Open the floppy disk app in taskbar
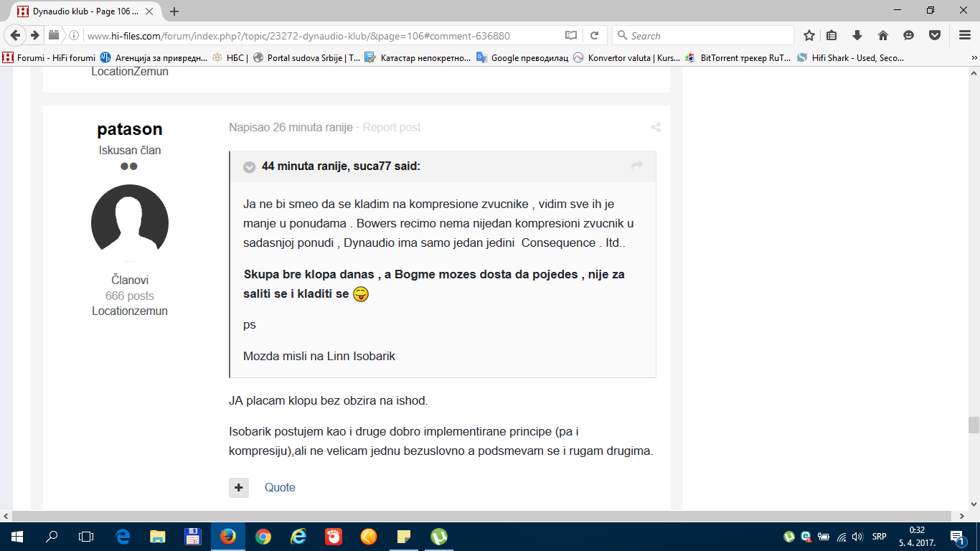 point(192,537)
